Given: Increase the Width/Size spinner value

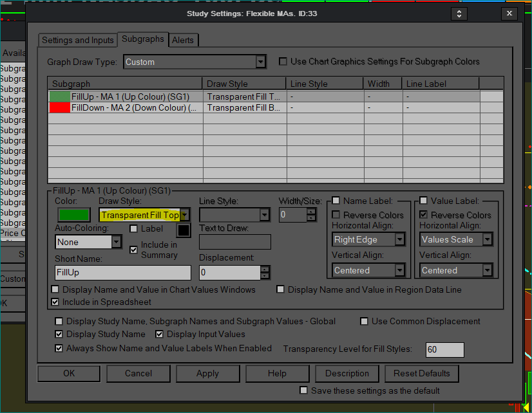Looking at the screenshot, I should (312, 211).
